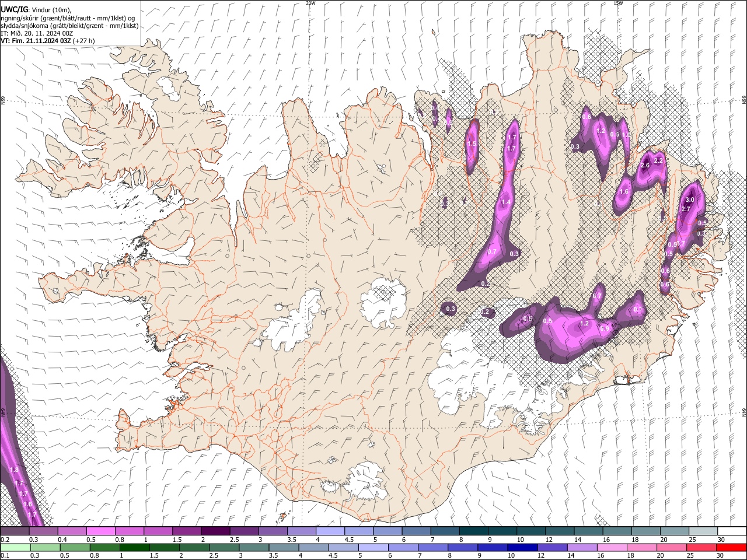Click the 'rigning/skúrir' legend description line
Screen dimensions: 747x560
tap(69, 18)
